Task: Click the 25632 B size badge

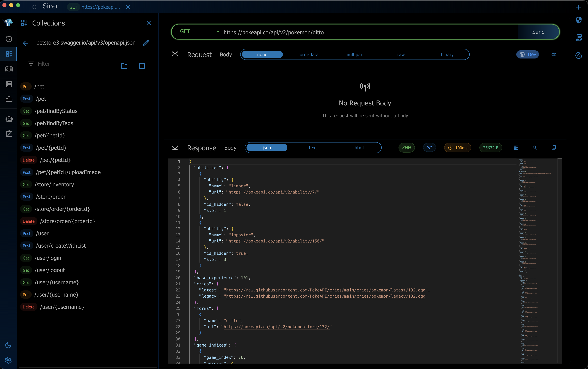Action: [x=491, y=148]
